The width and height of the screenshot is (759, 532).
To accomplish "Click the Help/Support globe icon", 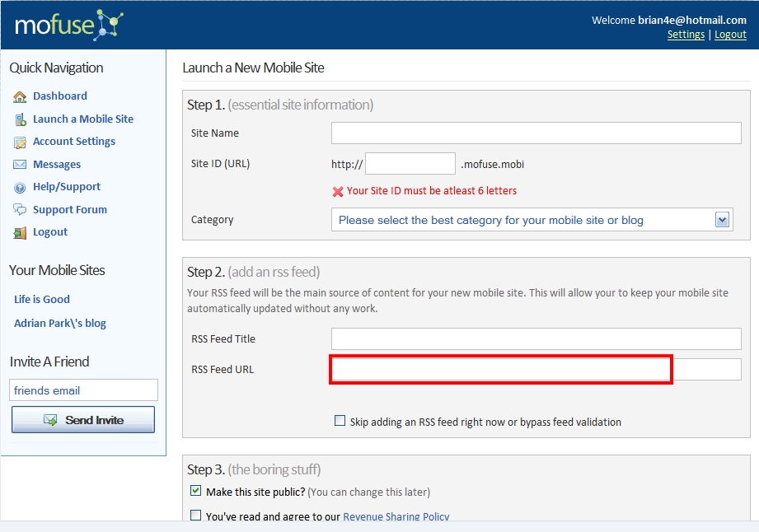I will point(20,188).
